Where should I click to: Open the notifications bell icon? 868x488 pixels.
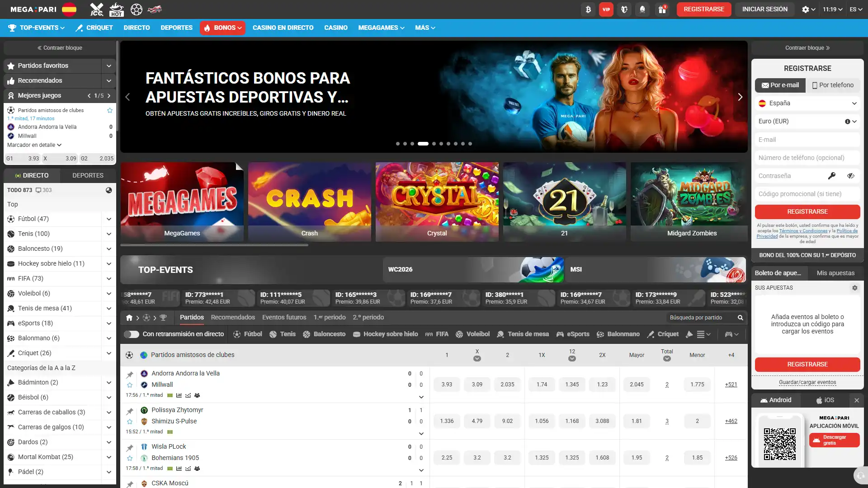coord(642,9)
